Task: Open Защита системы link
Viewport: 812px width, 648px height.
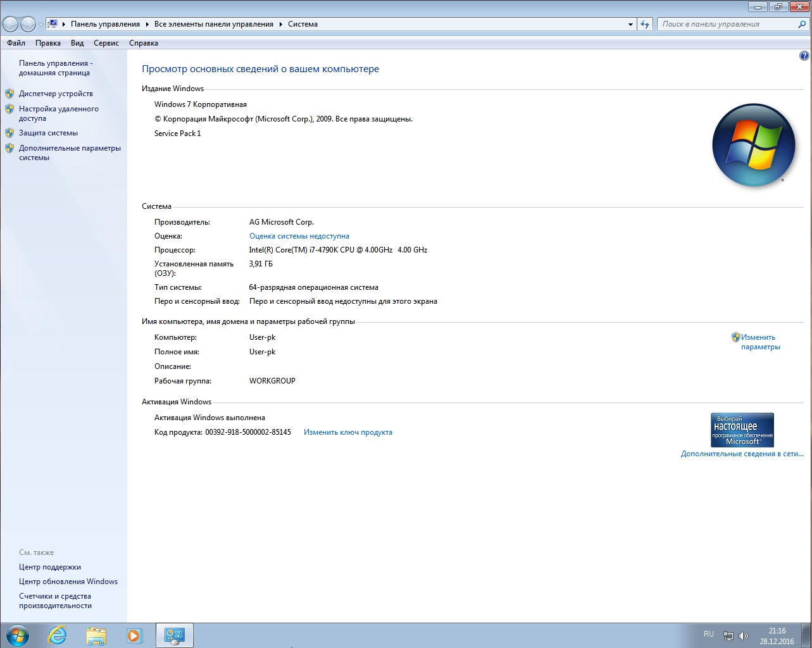Action: point(48,133)
